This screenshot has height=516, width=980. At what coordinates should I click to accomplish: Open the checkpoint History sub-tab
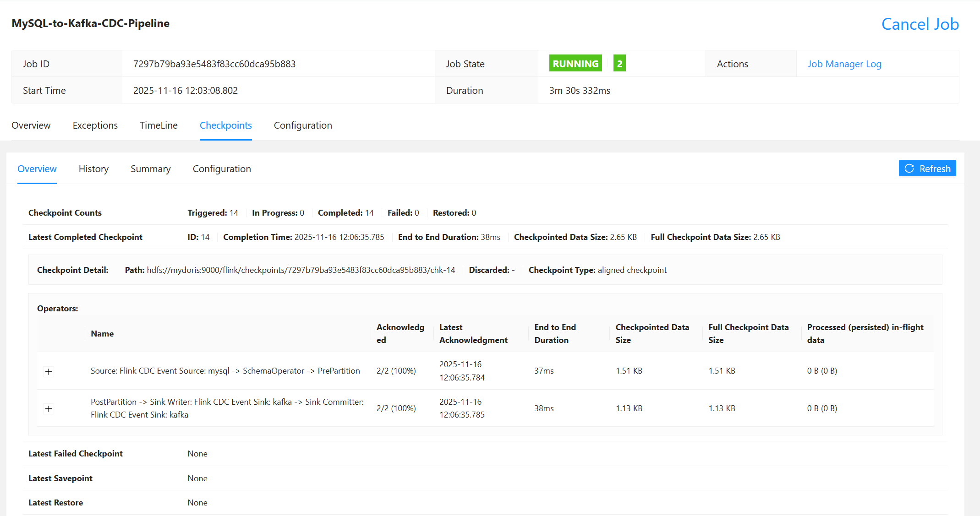click(x=93, y=169)
